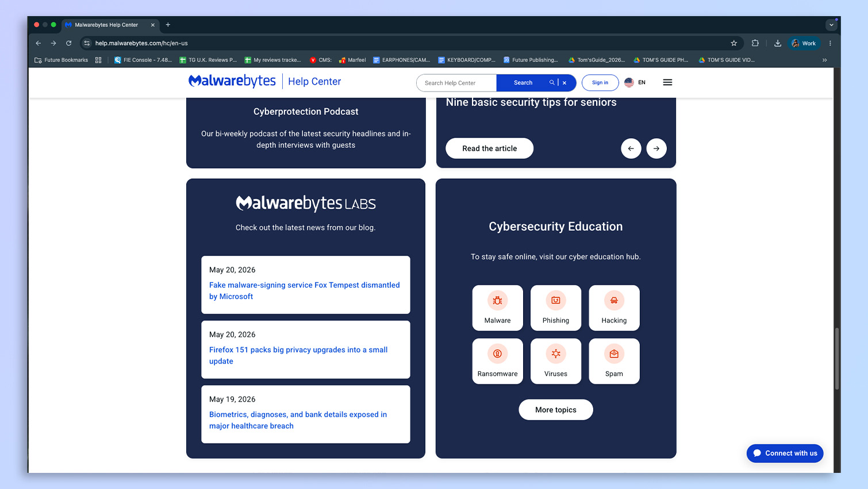Screen dimensions: 868x489
Task: Open Connect with us chat button
Action: tap(785, 453)
